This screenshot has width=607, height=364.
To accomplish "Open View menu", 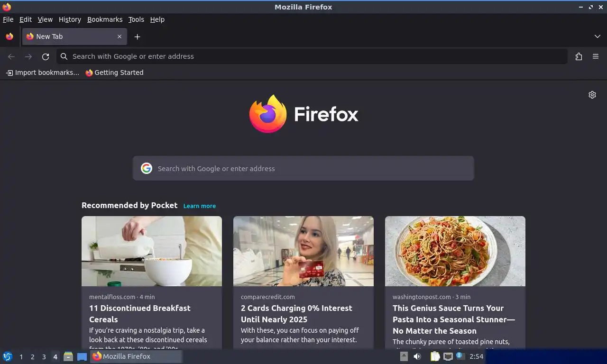I will 45,19.
